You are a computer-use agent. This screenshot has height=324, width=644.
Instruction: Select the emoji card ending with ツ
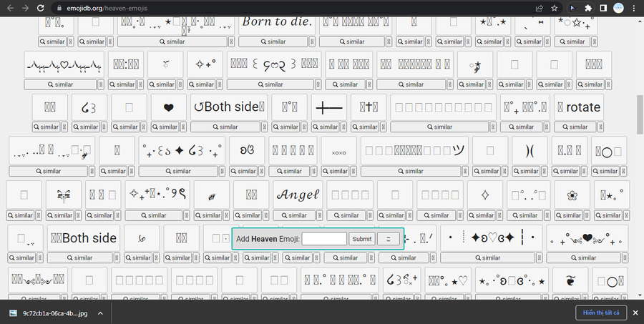click(414, 151)
